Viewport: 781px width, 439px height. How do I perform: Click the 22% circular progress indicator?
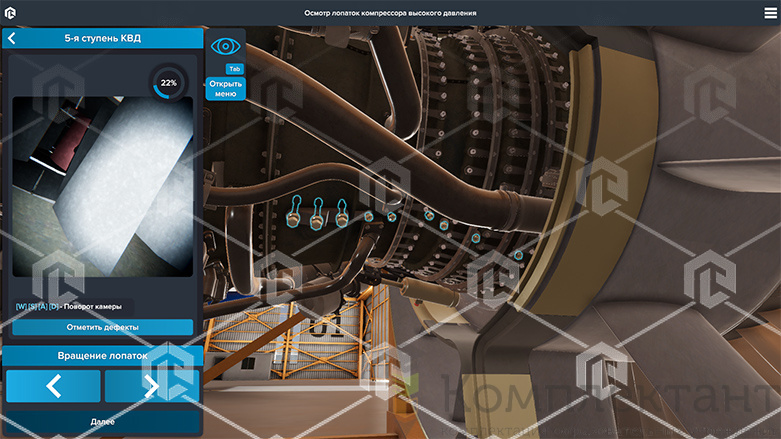click(168, 83)
